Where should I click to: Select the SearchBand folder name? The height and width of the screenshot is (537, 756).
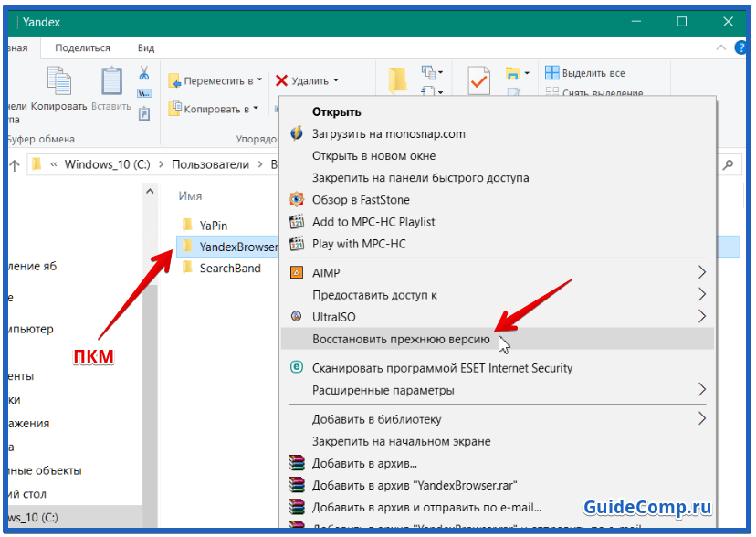click(230, 268)
